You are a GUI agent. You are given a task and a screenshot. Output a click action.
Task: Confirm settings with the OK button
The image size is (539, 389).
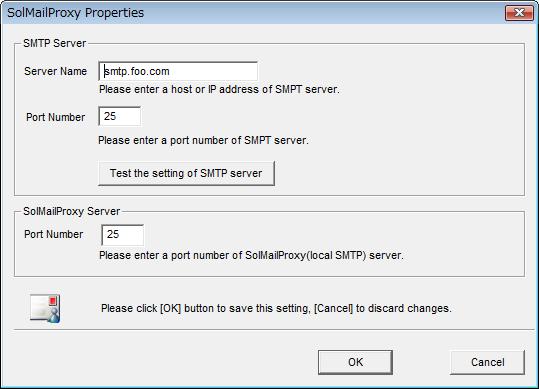[355, 362]
